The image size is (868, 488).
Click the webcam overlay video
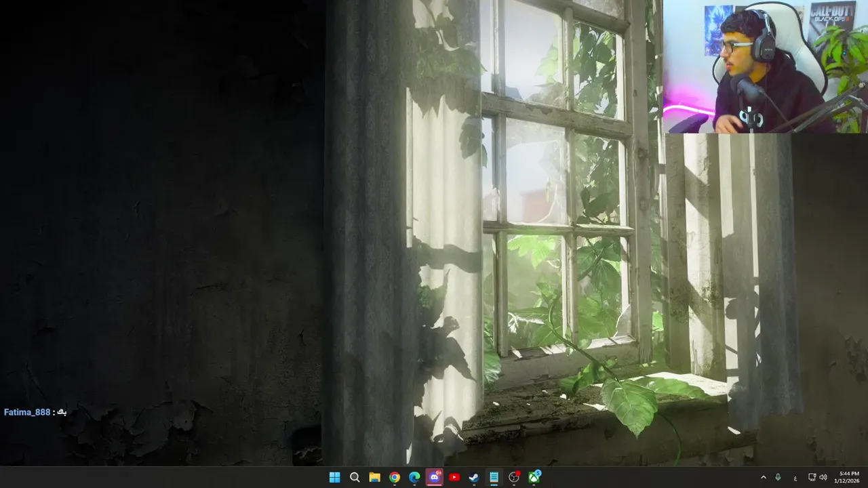766,66
